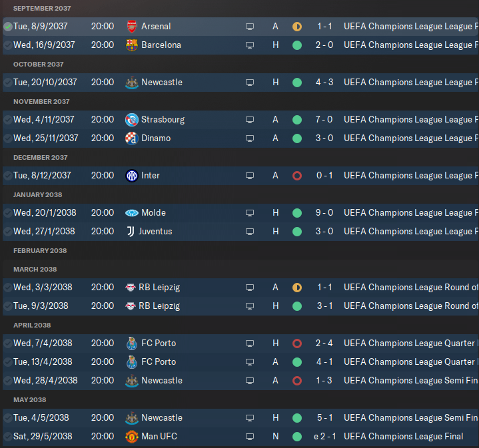Image resolution: width=479 pixels, height=448 pixels.
Task: Open the 9 - 0 Molde match result
Action: pos(324,213)
